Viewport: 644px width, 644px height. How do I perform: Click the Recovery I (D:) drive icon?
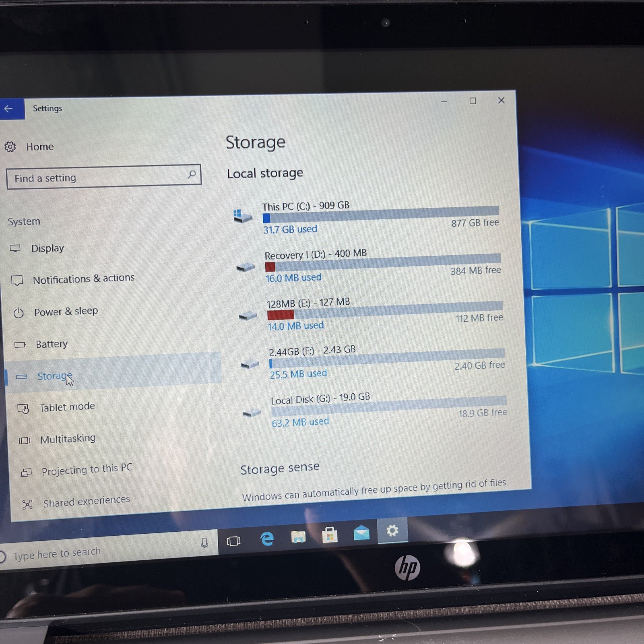246,267
